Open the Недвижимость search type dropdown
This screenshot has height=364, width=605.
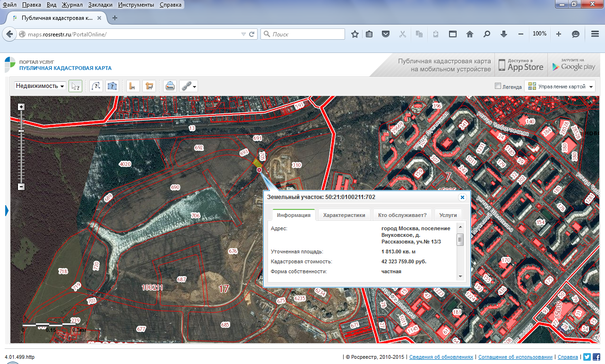click(40, 86)
